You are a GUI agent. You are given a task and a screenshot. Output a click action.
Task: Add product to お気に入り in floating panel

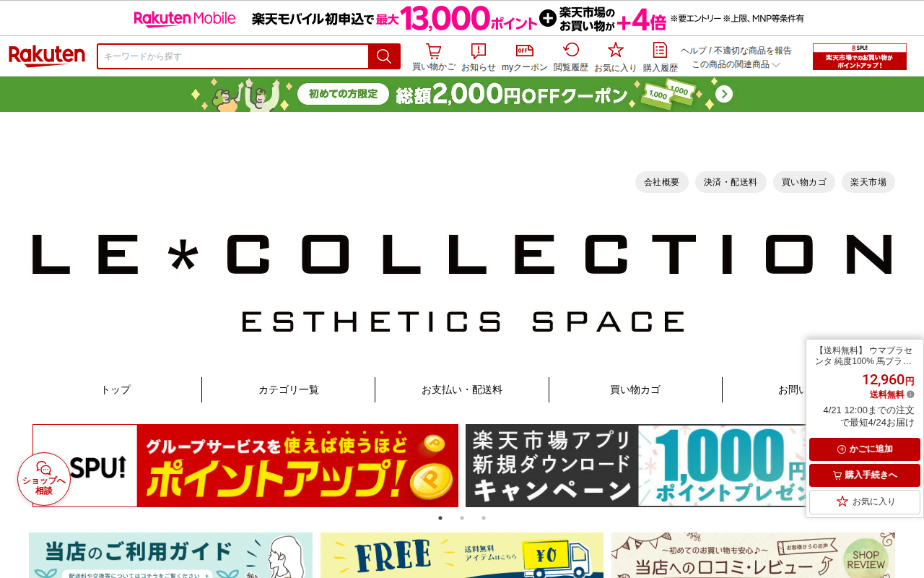pos(865,501)
